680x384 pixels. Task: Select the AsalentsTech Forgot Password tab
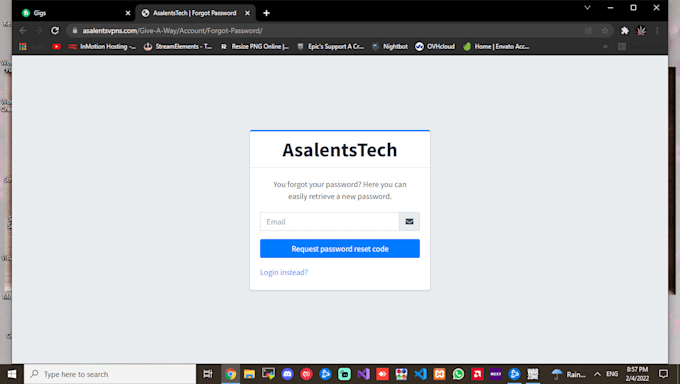(195, 13)
